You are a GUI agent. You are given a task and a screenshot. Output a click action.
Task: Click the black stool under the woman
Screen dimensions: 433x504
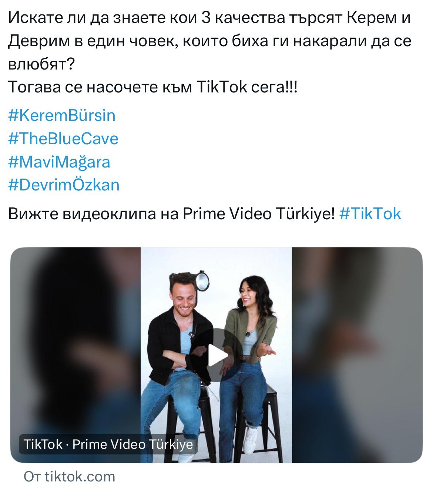[259, 425]
